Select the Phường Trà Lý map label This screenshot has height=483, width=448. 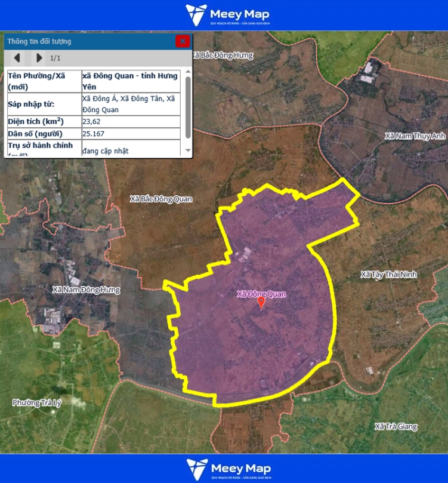(37, 403)
